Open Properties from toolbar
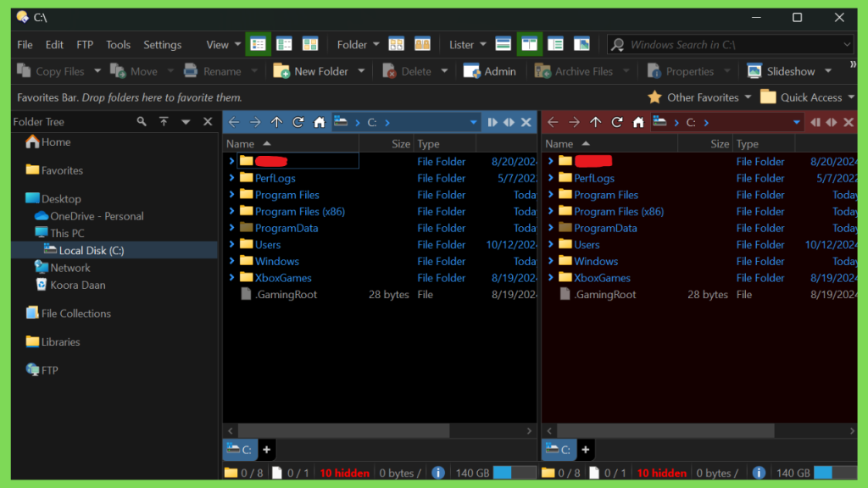The image size is (868, 488). [681, 71]
